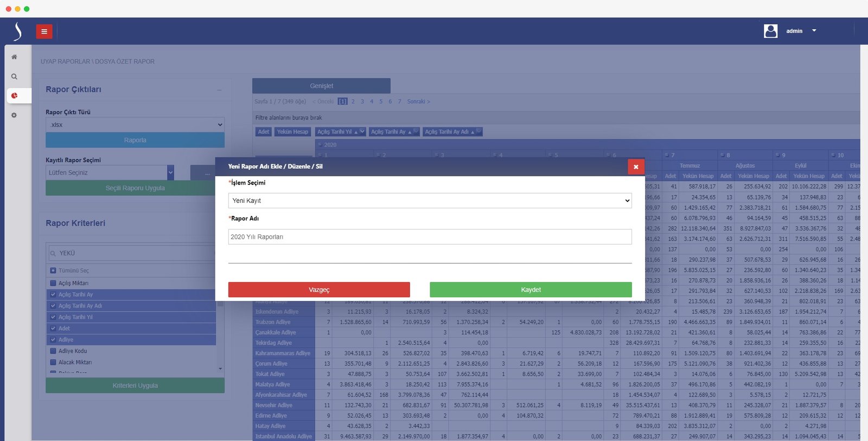Click the app logo in header
The height and width of the screenshot is (441, 868).
pos(18,31)
